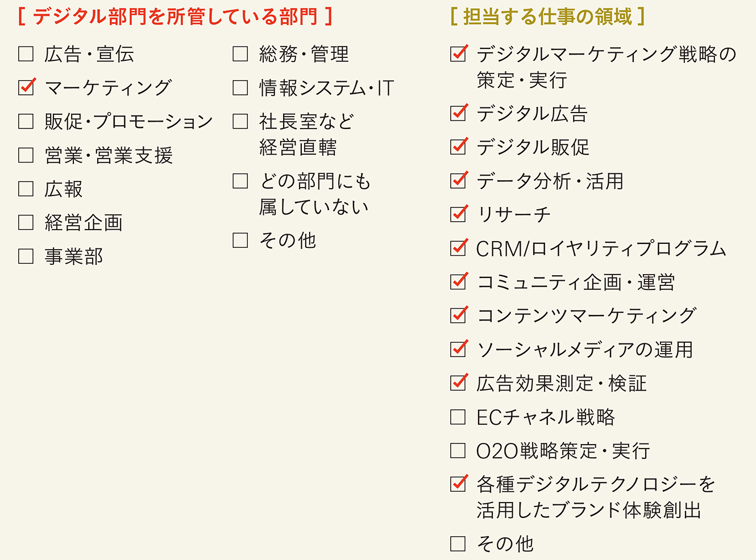This screenshot has height=560, width=756.
Task: Uncheck the デジタル広告 checkbox
Action: click(x=458, y=113)
